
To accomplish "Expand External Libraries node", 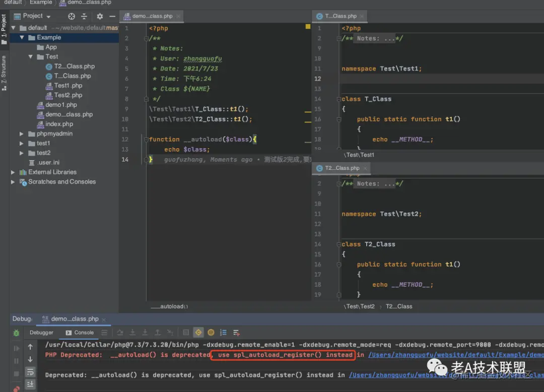I will pos(13,172).
